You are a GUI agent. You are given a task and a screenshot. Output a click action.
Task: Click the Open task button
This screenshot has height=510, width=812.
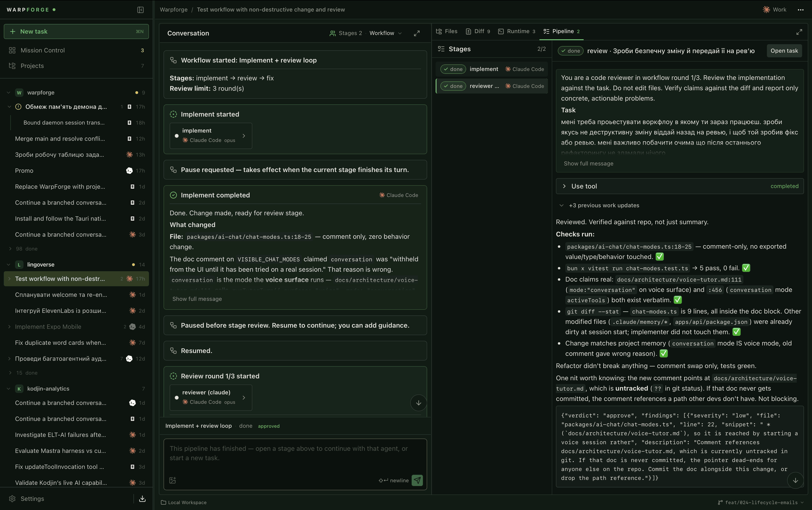coord(784,51)
